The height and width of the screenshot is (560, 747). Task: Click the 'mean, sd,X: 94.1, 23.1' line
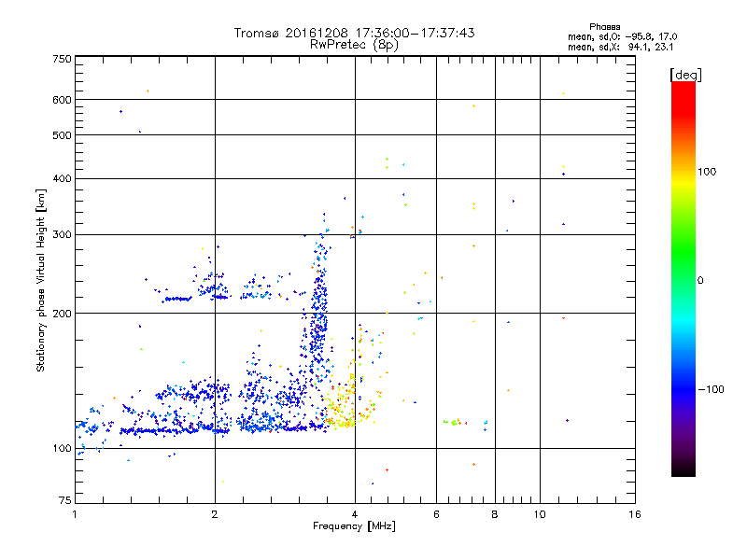pos(620,47)
